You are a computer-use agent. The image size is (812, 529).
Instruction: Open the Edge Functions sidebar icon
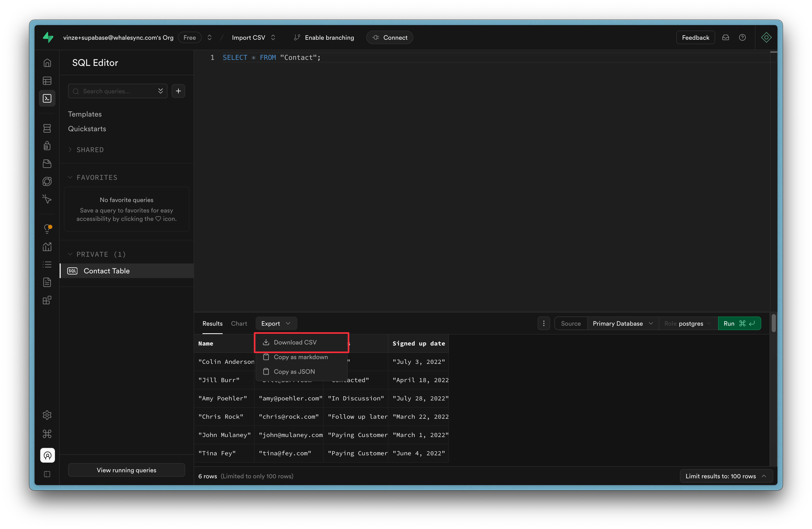pyautogui.click(x=47, y=181)
